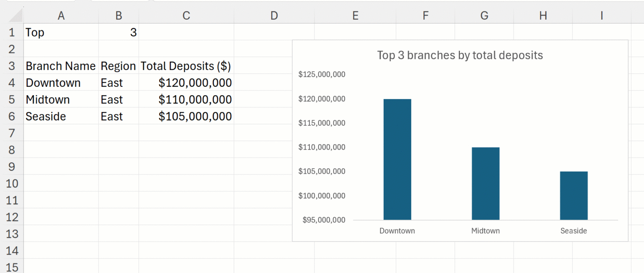Viewport: 644px width, 273px height.
Task: Select cell A1 containing Top
Action: click(61, 32)
